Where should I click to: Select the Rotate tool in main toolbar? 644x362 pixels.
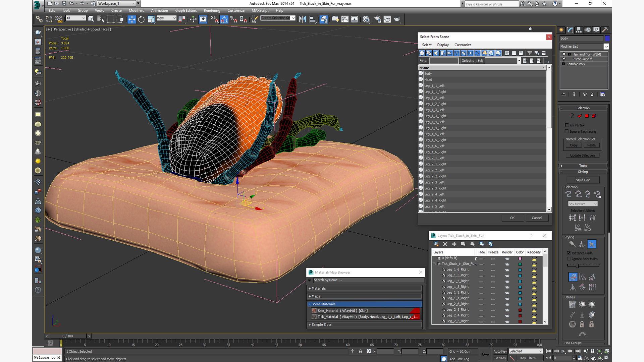point(141,19)
